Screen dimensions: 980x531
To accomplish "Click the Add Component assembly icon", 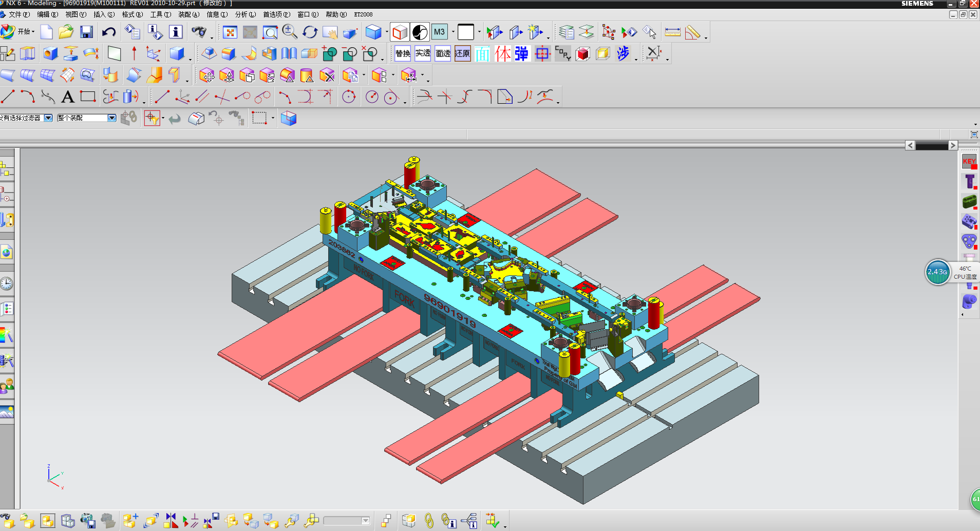I will click(x=130, y=521).
